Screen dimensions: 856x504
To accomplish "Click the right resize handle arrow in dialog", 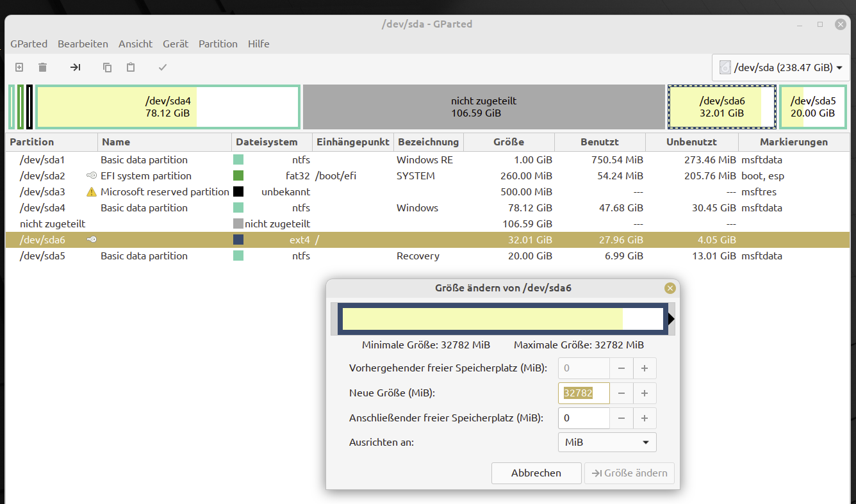I will 671,319.
